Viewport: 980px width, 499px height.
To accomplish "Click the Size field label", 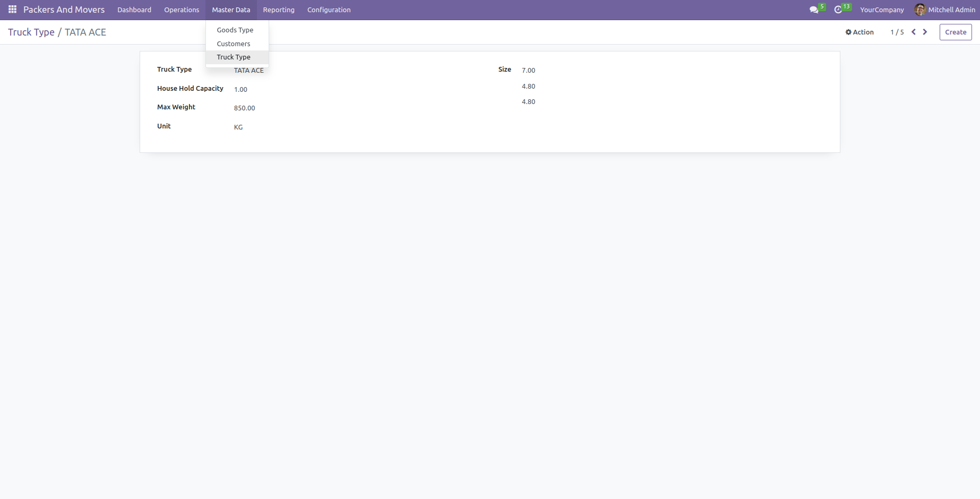I will 504,69.
